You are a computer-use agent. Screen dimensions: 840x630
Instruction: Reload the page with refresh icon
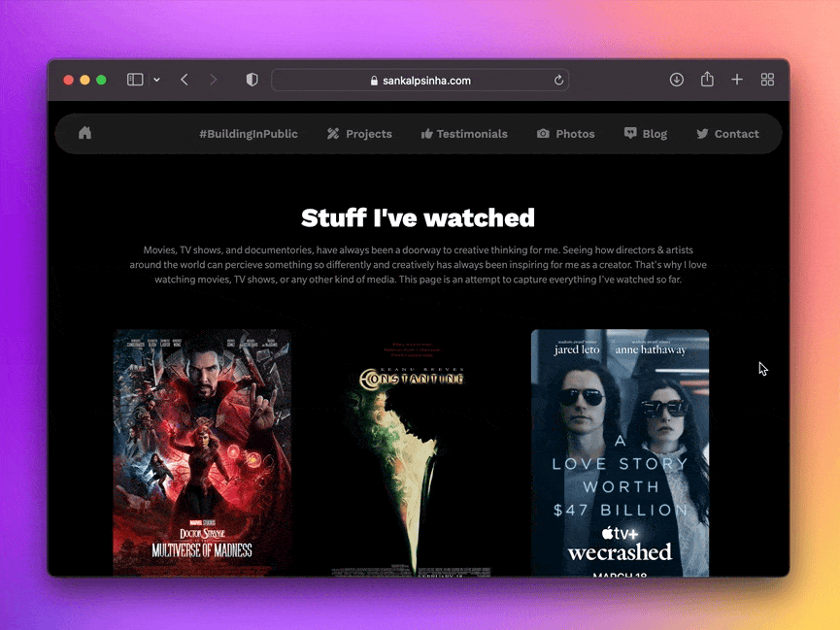pos(558,81)
